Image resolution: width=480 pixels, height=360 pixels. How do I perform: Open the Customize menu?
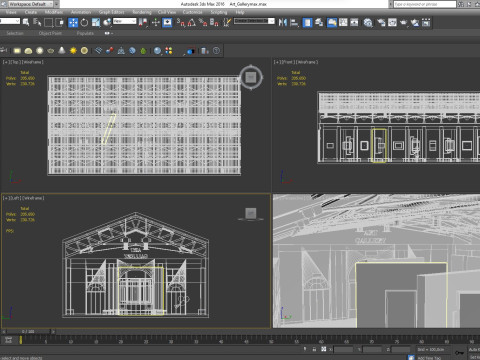(x=192, y=12)
